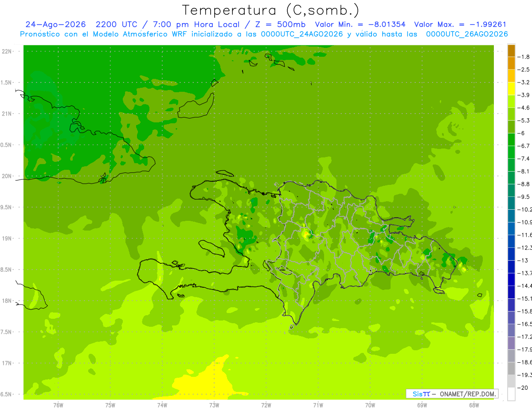Click the '19N' latitude axis label
The width and height of the screenshot is (532, 411).
click(x=7, y=238)
